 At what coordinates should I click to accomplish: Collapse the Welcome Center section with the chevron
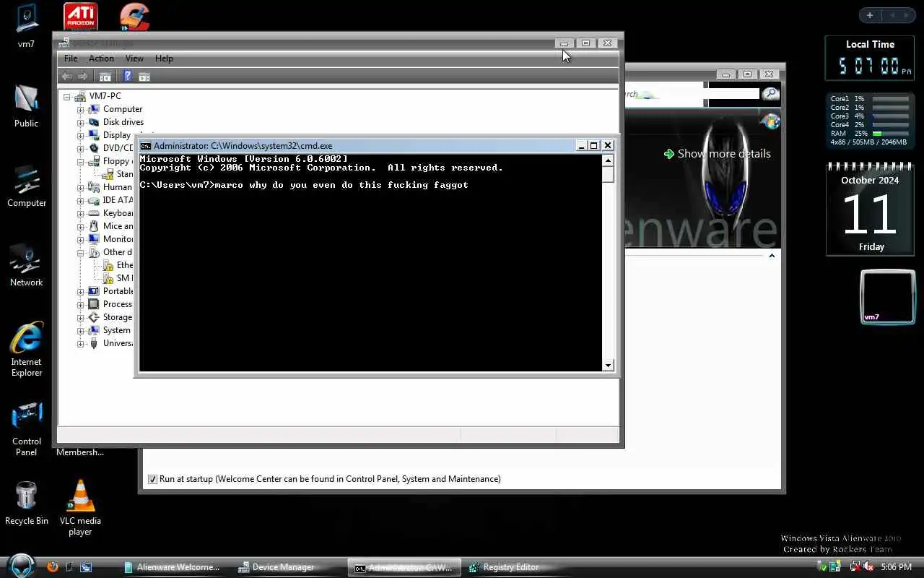[x=772, y=256]
